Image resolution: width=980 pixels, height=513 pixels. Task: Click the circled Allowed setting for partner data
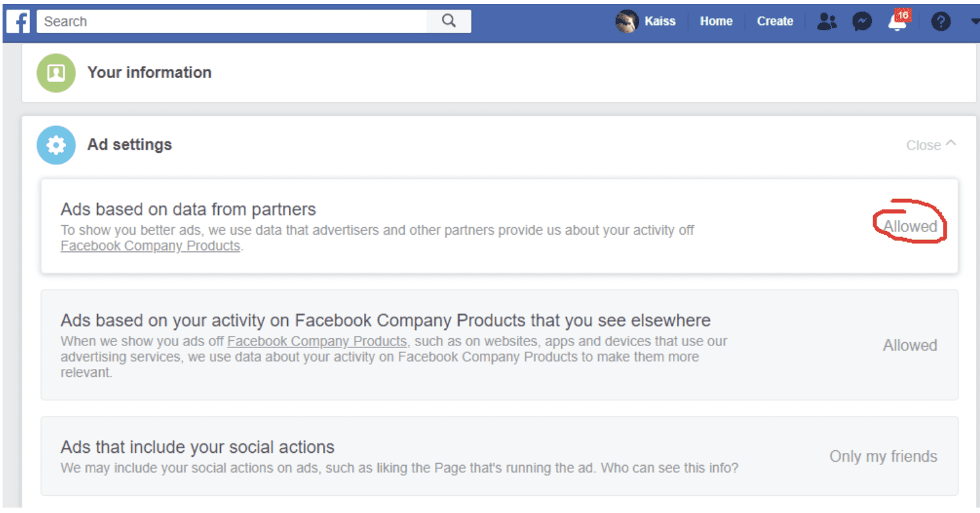point(910,226)
